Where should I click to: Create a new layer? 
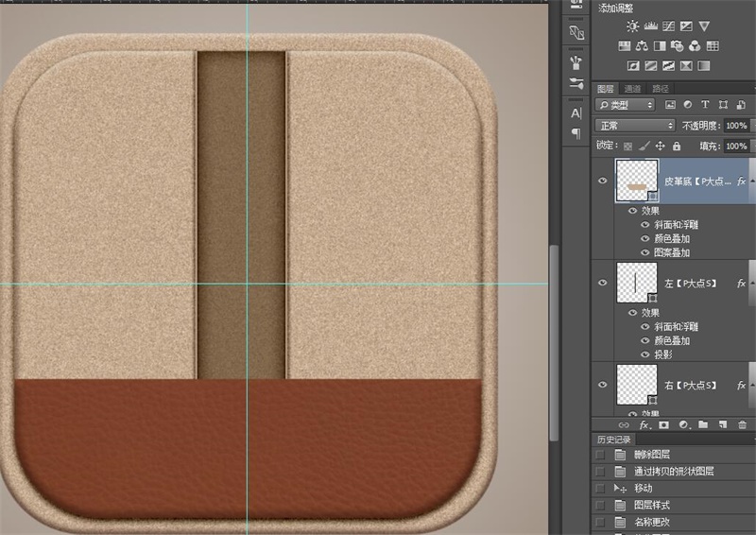[x=723, y=424]
